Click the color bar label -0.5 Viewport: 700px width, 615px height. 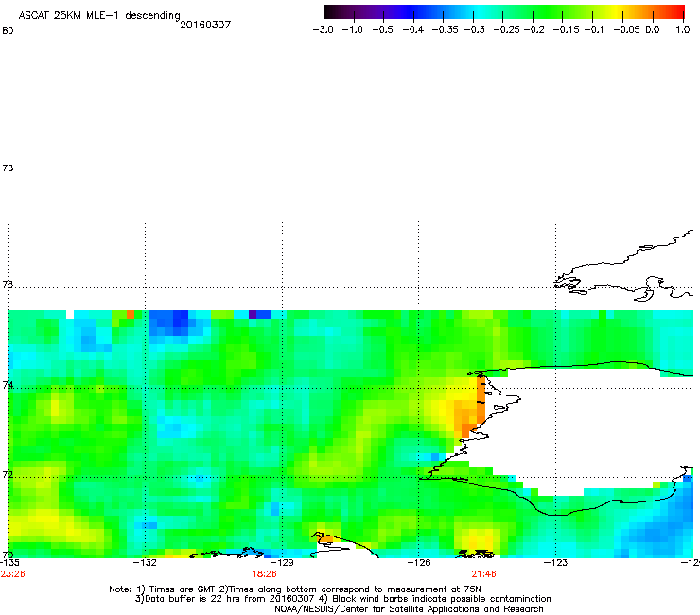pos(382,30)
